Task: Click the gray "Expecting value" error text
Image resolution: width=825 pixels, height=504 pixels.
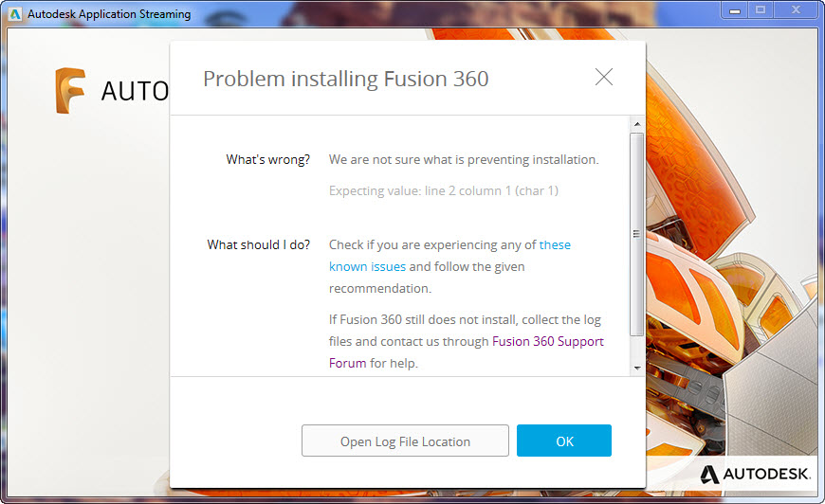Action: coord(443,190)
